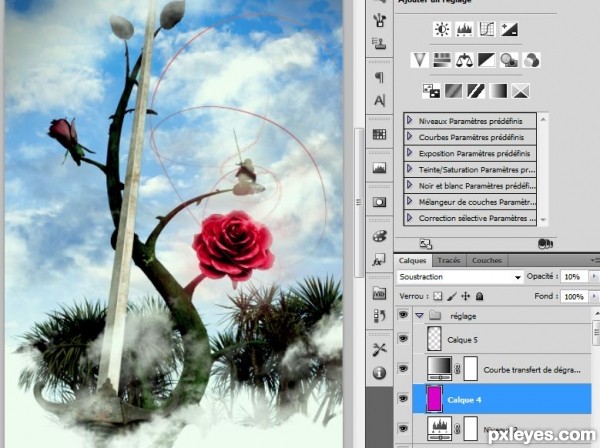
Task: Select the Calque 5 layer name
Action: point(462,340)
